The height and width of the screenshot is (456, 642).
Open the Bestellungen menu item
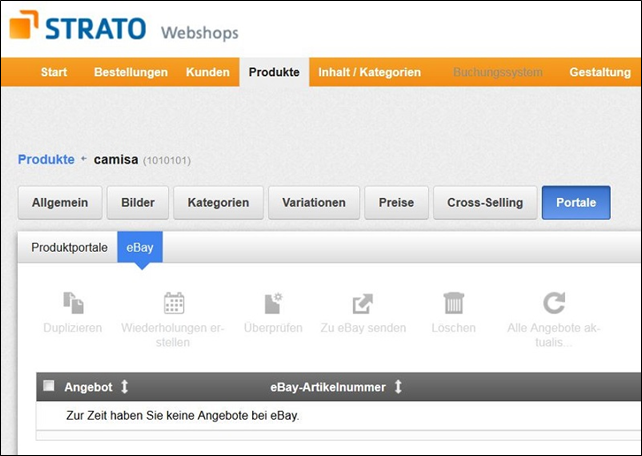coord(131,72)
